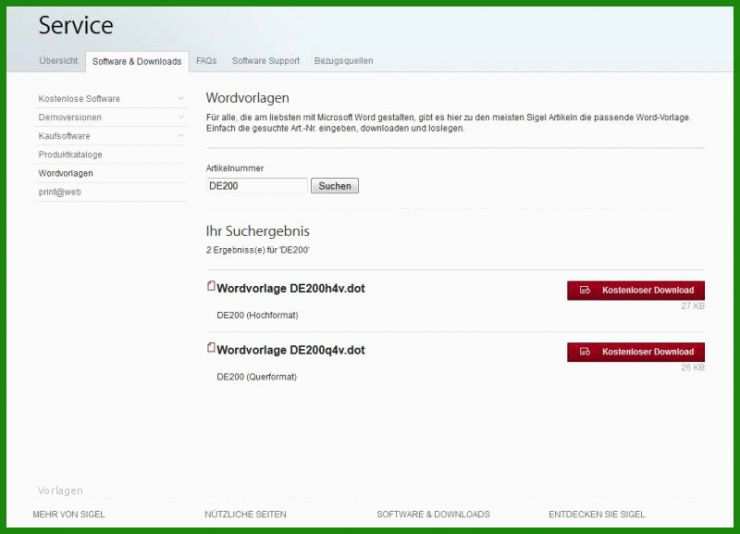Click the 27 KB file size label

[693, 306]
